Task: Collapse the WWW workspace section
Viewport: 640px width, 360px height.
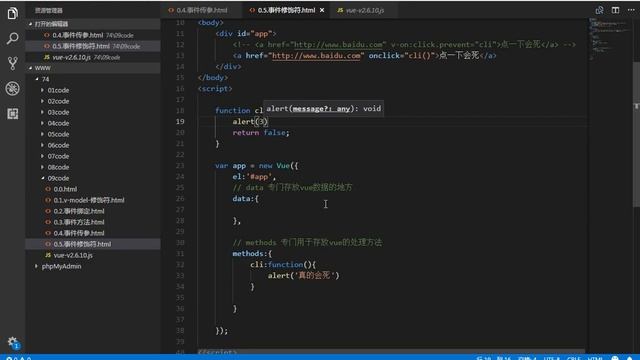Action: pos(93,68)
